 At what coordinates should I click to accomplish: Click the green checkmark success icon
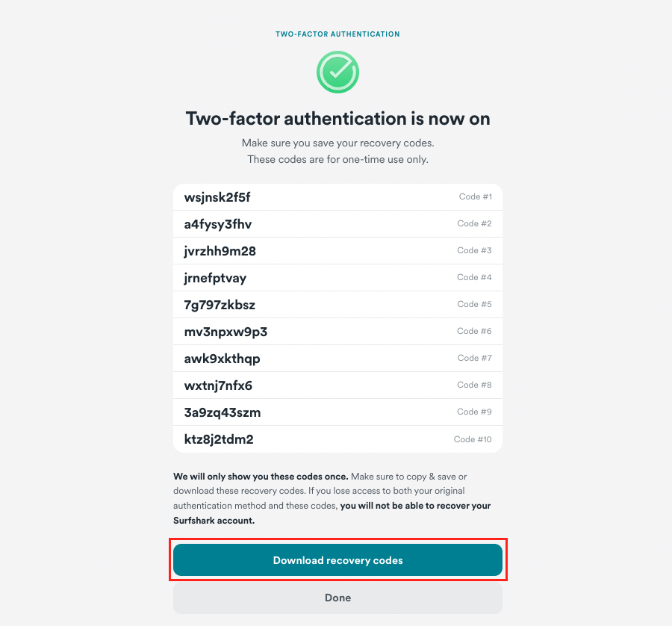tap(337, 72)
